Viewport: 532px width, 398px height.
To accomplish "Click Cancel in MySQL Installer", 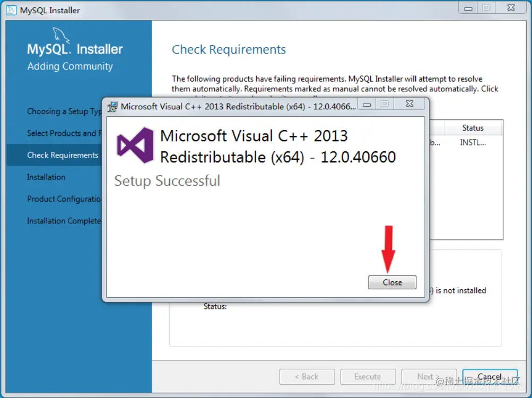I will click(490, 377).
